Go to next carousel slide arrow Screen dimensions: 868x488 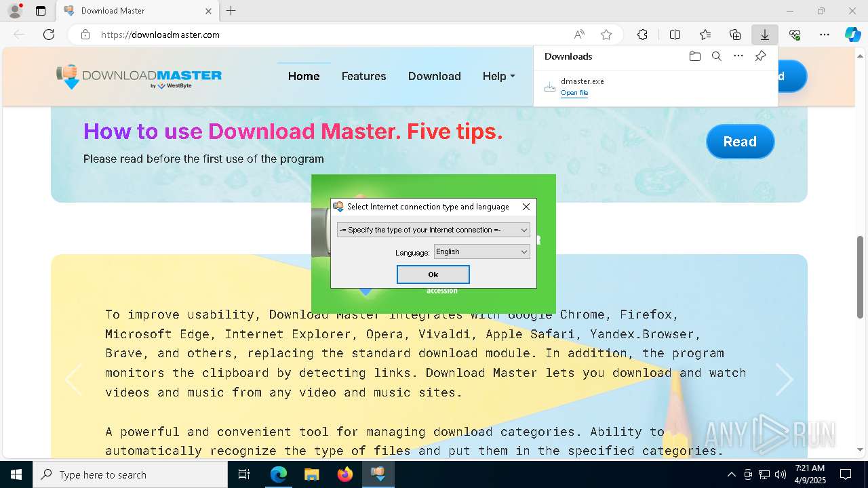[x=785, y=379]
